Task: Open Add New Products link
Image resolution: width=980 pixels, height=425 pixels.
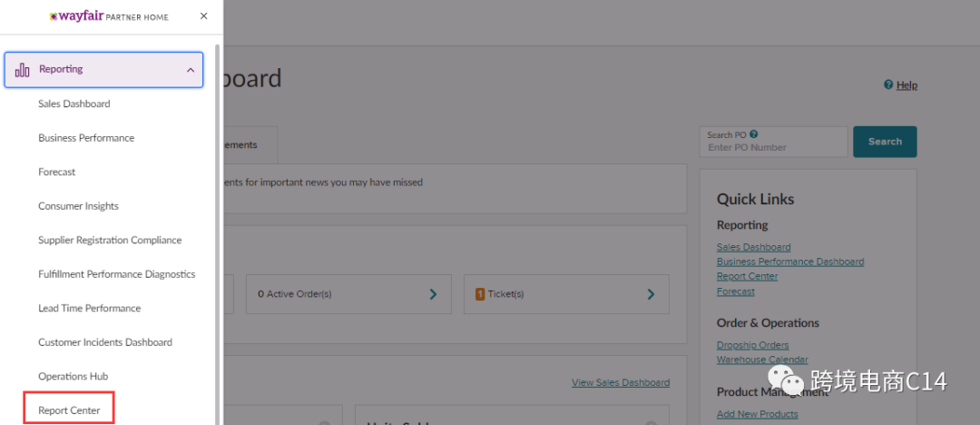Action: click(758, 414)
